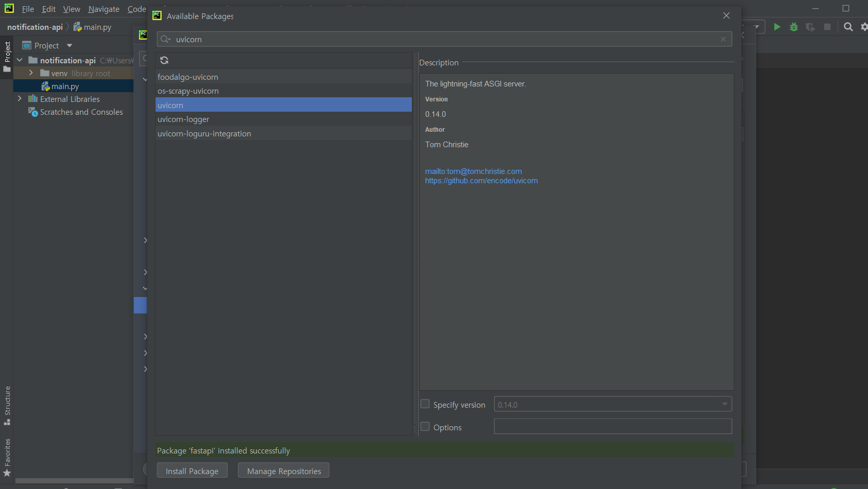Clear the uvicorn search text
The image size is (868, 489).
pos(723,39)
